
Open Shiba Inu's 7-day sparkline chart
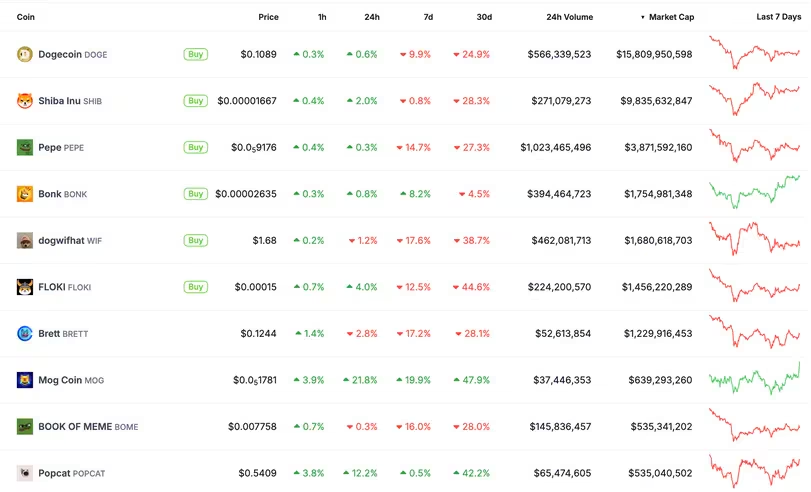754,99
